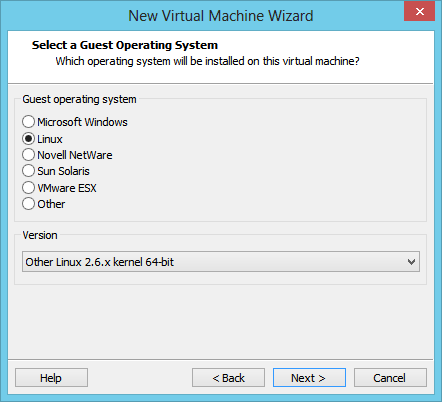
Task: Close the wizard with the red X
Action: pyautogui.click(x=419, y=11)
